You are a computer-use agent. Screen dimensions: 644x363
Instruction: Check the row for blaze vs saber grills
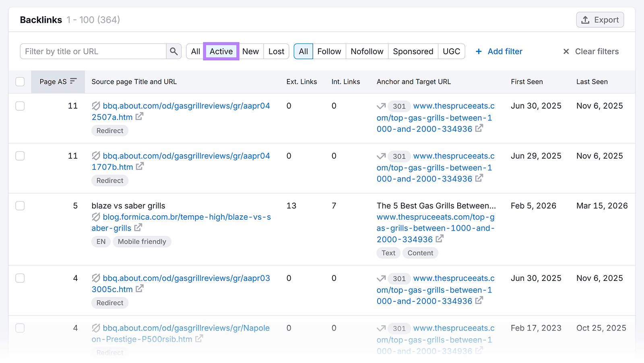pos(20,206)
